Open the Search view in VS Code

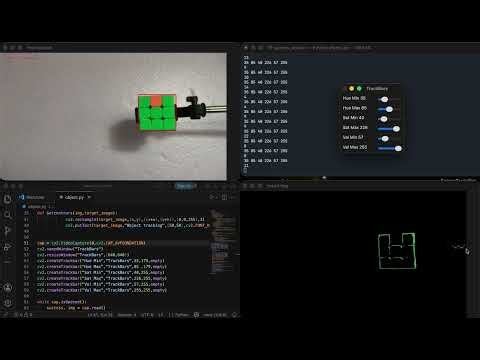pyautogui.click(x=7, y=215)
